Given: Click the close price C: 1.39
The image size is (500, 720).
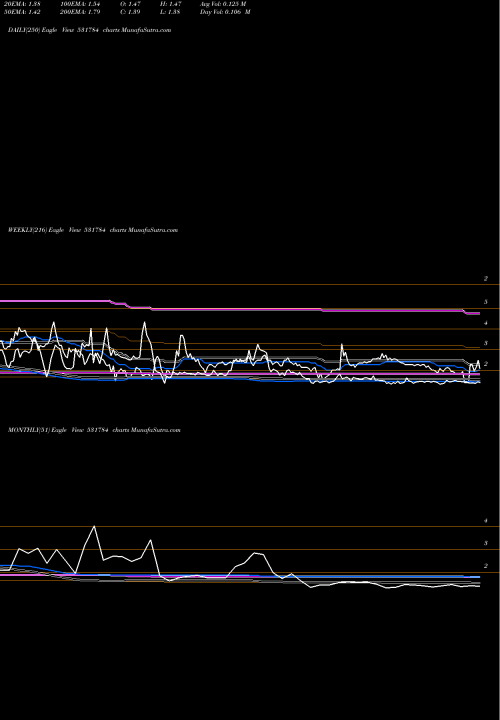Looking at the screenshot, I should (130, 12).
